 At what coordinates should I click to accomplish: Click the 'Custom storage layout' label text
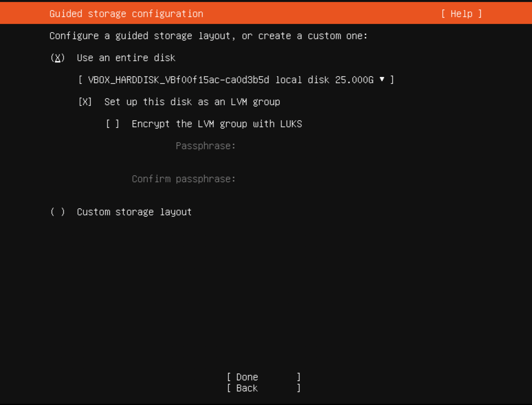(134, 212)
